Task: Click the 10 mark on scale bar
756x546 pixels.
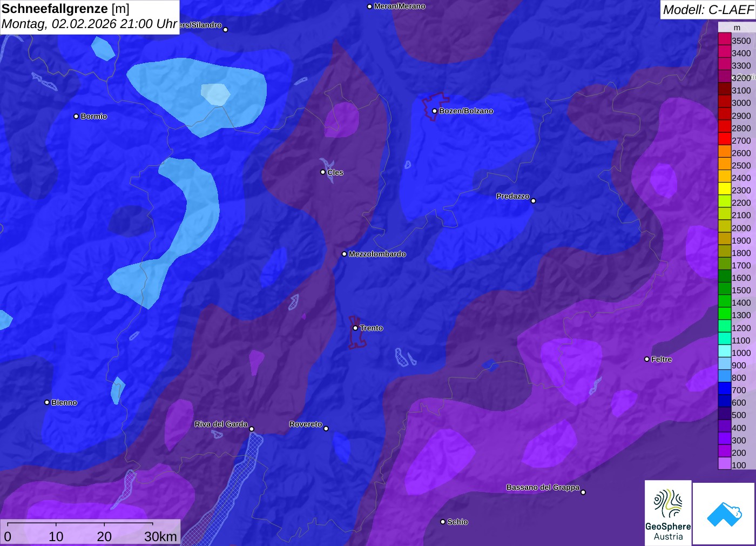Action: (x=56, y=536)
